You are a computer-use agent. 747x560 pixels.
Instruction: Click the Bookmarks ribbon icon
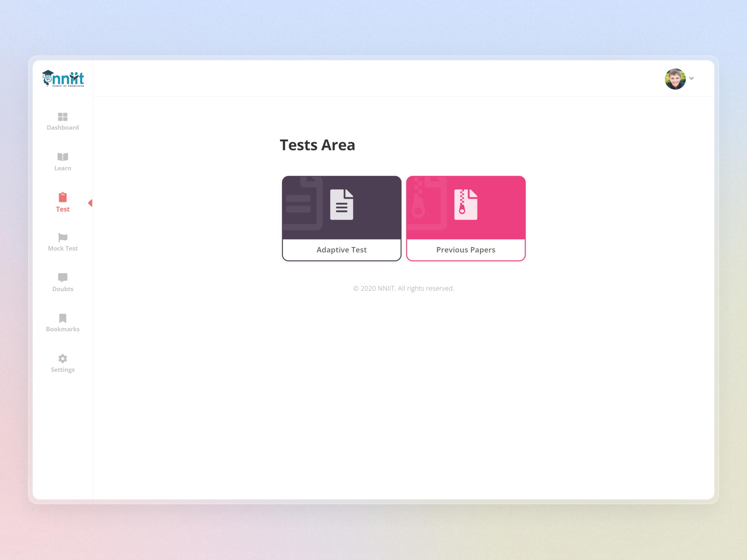point(63,318)
